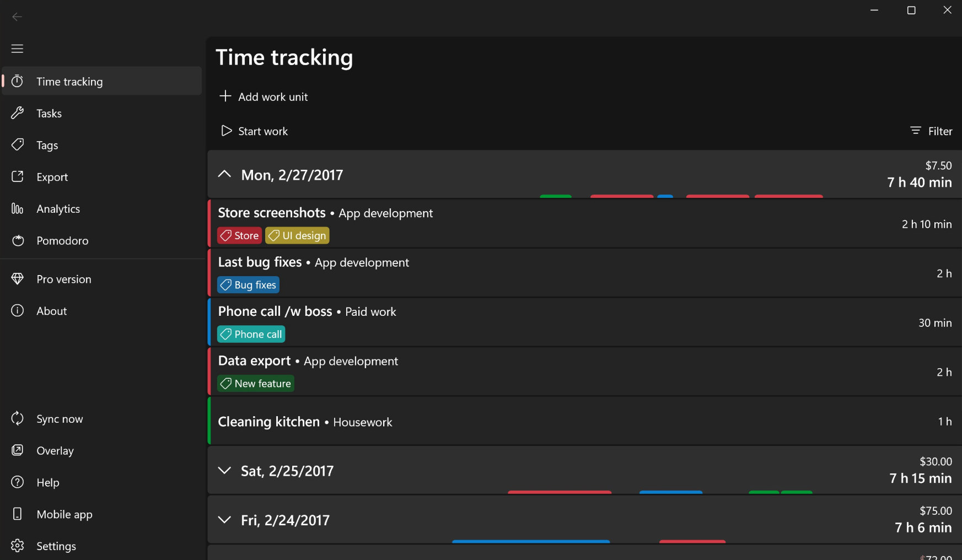Open the Mobile app label

(x=65, y=514)
